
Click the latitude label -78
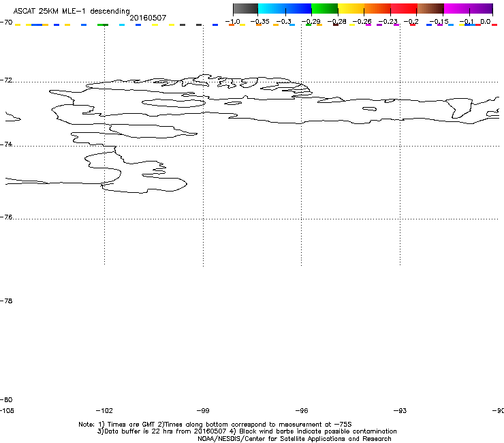[x=6, y=301]
